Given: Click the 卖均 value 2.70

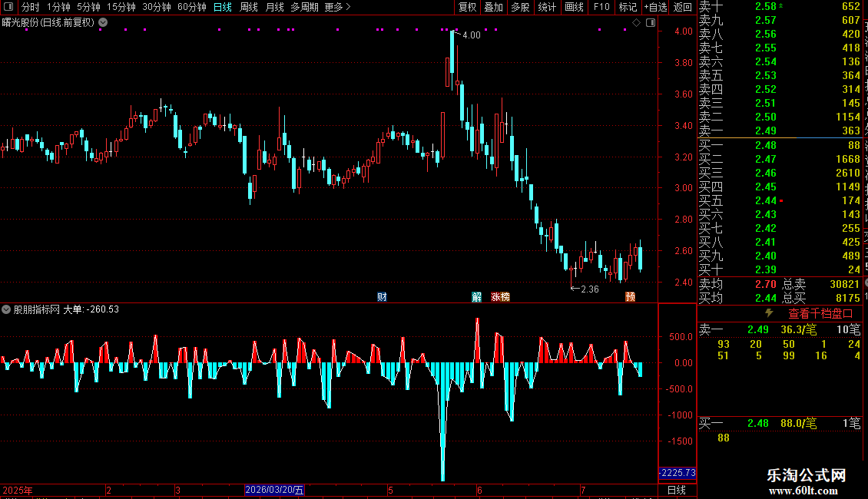Looking at the screenshot, I should click(x=766, y=284).
